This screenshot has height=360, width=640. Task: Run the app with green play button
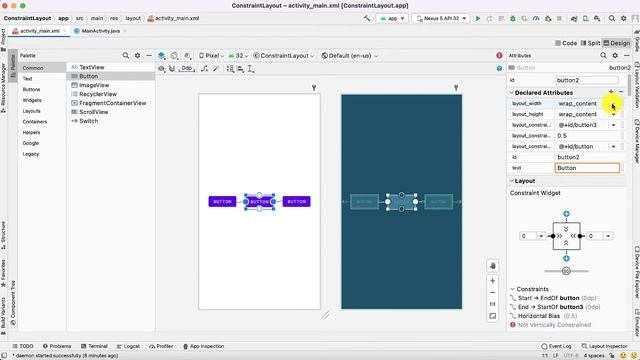click(x=478, y=18)
